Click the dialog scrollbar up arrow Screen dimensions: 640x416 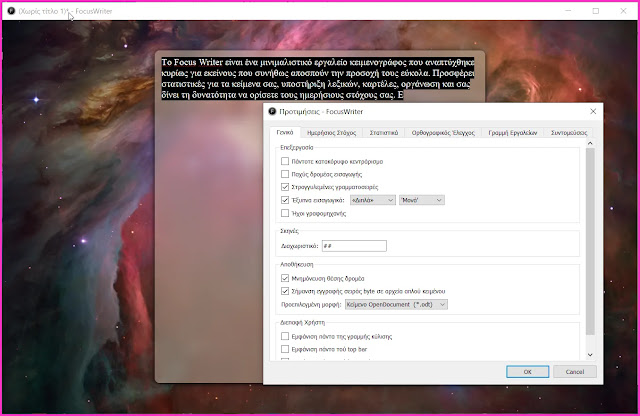tap(590, 143)
